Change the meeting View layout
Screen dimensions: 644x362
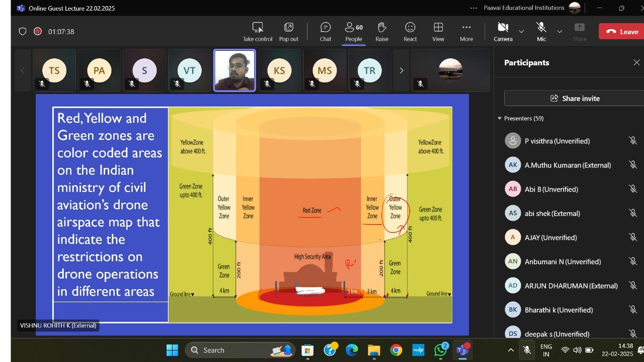point(438,32)
